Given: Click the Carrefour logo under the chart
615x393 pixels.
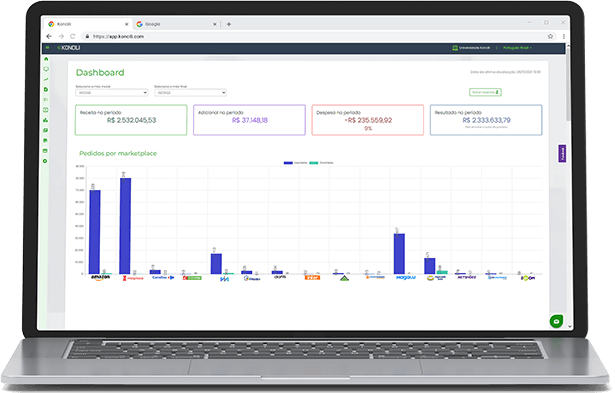Looking at the screenshot, I should (x=163, y=277).
